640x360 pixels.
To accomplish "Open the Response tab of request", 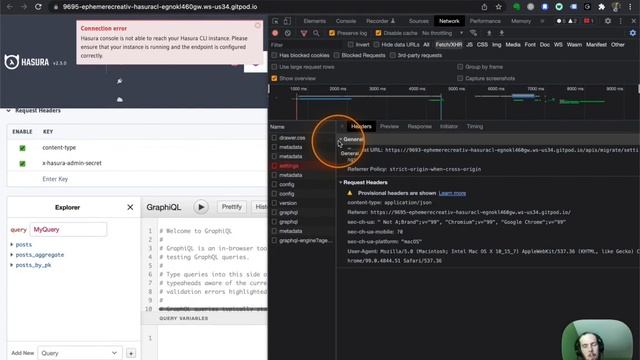I will pyautogui.click(x=420, y=127).
